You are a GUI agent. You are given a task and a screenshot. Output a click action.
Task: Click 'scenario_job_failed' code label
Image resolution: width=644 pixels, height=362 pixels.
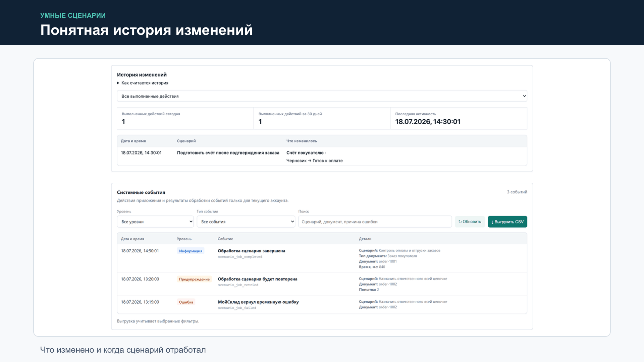coord(237,308)
